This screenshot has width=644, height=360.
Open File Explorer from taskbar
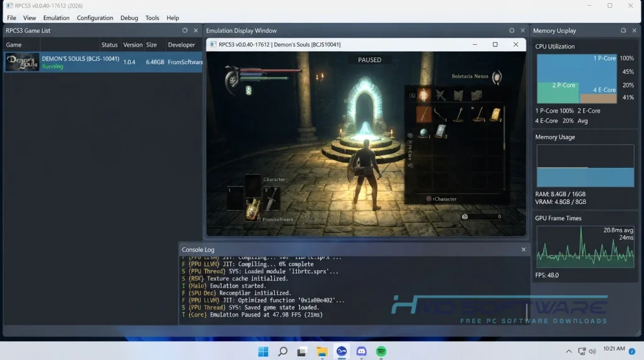click(321, 351)
